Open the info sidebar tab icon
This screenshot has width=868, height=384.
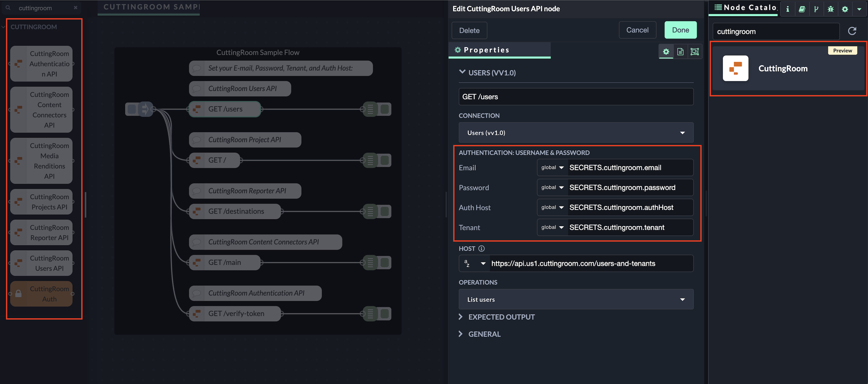pos(788,9)
